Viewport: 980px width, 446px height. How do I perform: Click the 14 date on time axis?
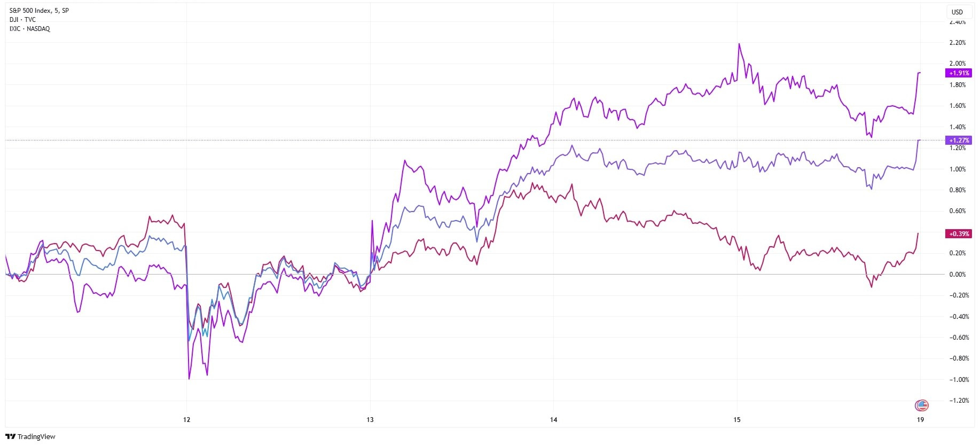[x=554, y=420]
